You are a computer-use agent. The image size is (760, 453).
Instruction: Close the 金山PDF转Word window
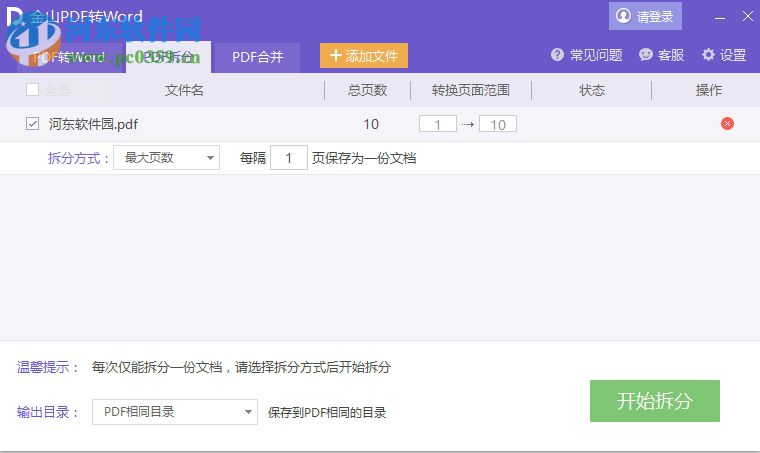click(747, 16)
